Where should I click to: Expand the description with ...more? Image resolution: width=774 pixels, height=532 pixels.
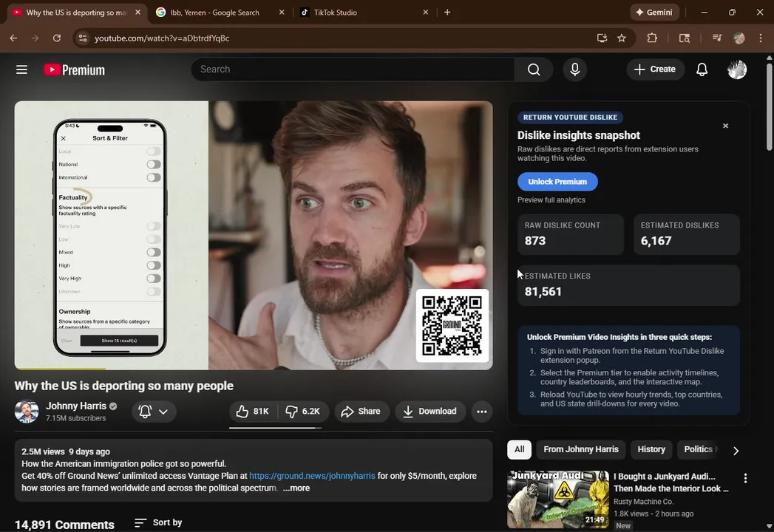[296, 488]
